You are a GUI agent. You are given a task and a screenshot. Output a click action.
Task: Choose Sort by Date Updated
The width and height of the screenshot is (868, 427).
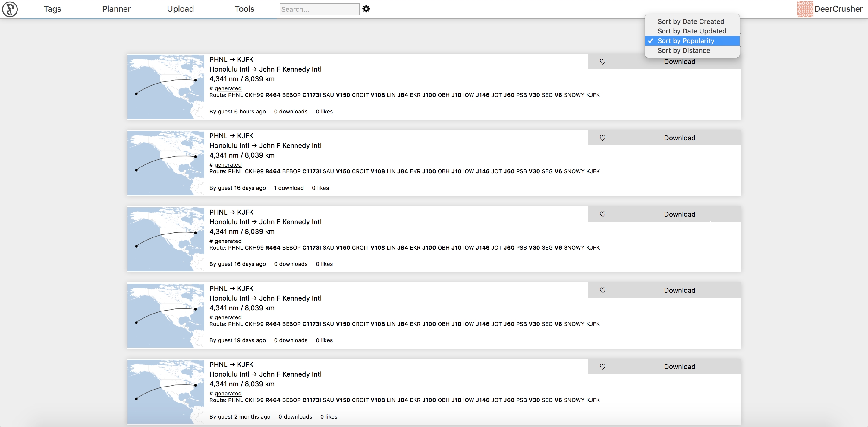691,31
